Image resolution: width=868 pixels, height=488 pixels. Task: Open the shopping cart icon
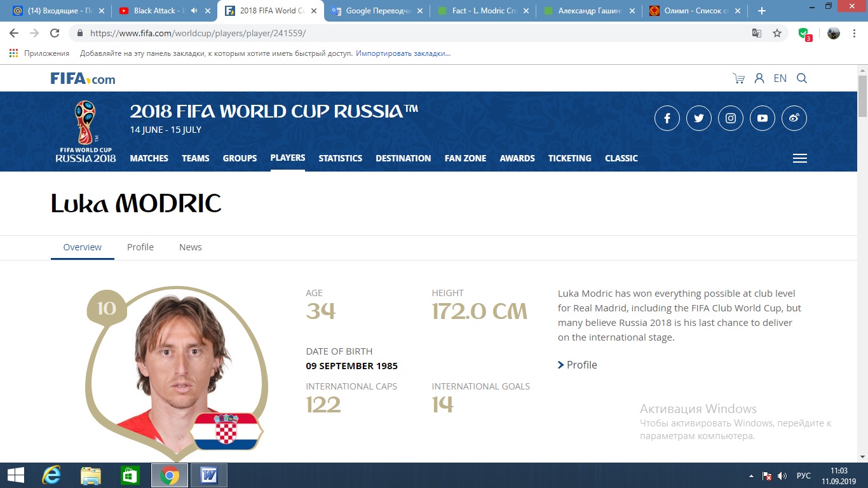[x=738, y=79]
